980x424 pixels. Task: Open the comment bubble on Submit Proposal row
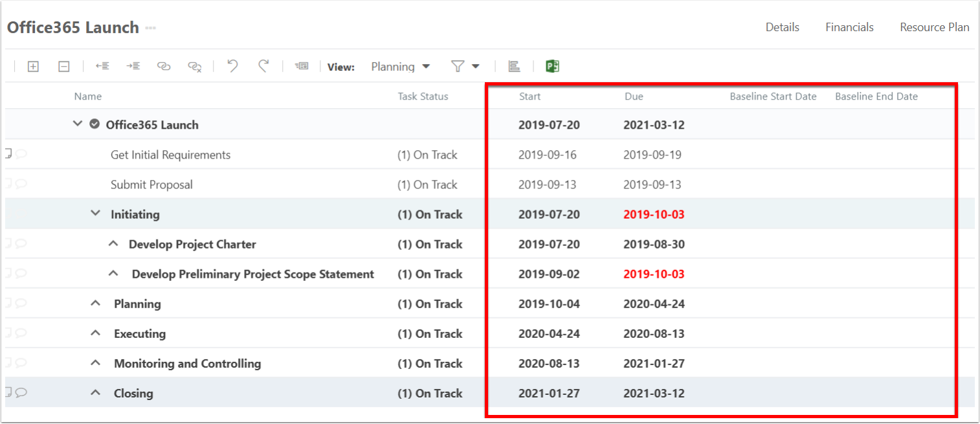point(21,184)
